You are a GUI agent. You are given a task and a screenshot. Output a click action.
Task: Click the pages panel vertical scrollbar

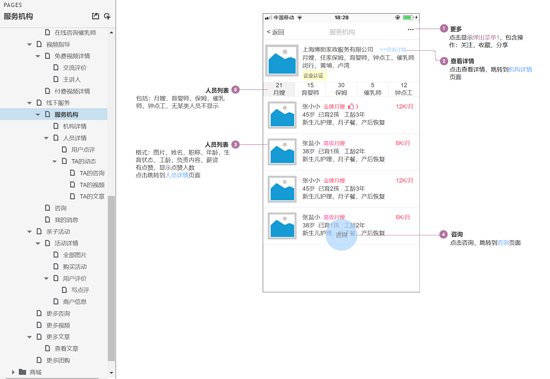point(111,278)
